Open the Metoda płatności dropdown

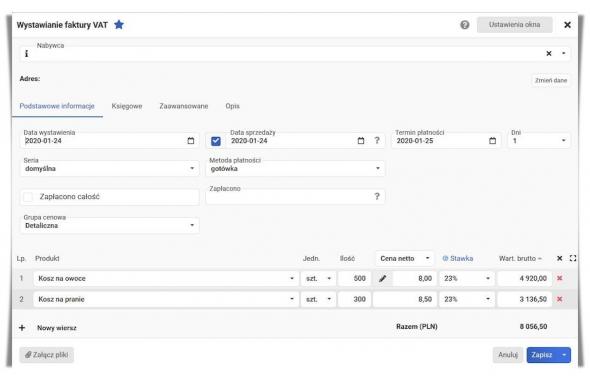click(x=378, y=168)
